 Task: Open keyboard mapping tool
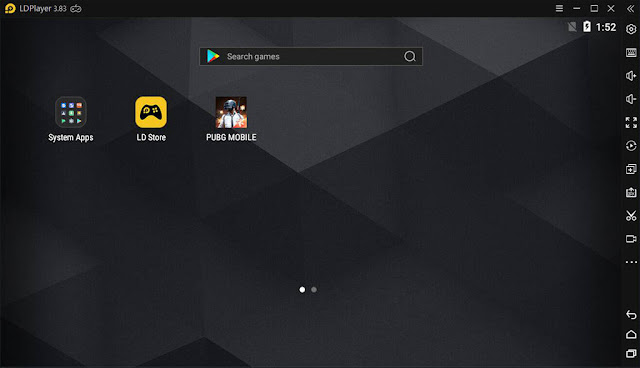pyautogui.click(x=631, y=53)
